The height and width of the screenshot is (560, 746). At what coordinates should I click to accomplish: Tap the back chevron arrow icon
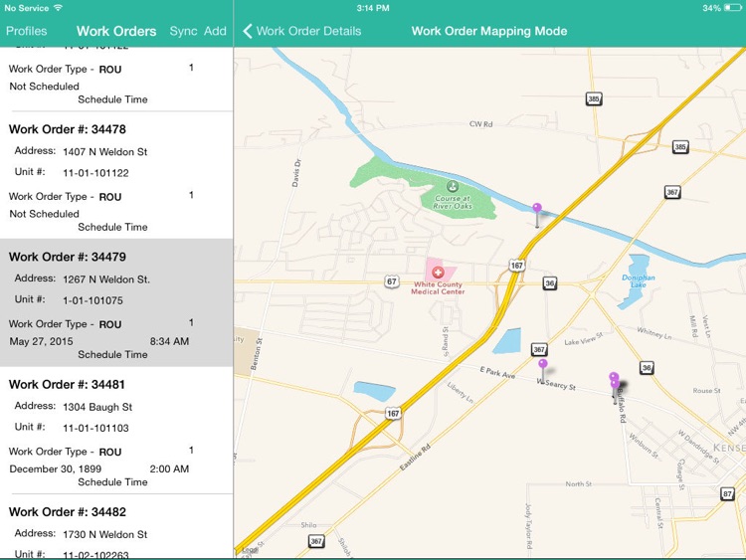[x=247, y=31]
